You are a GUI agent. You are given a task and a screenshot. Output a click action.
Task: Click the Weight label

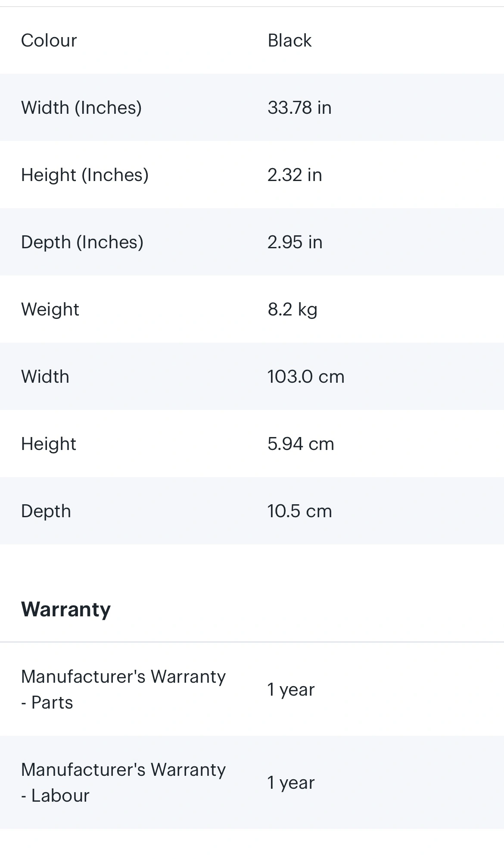[x=50, y=309]
